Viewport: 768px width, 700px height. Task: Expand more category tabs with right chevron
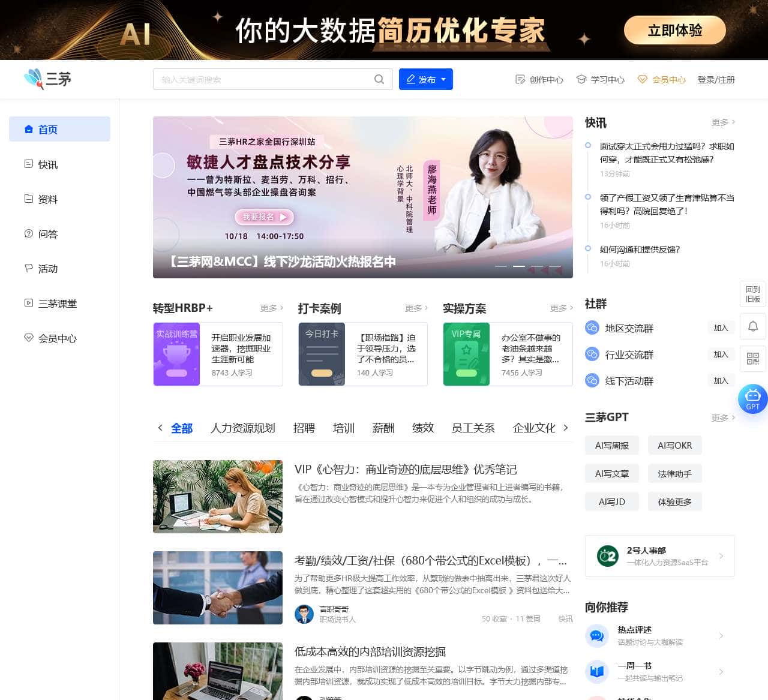point(565,428)
